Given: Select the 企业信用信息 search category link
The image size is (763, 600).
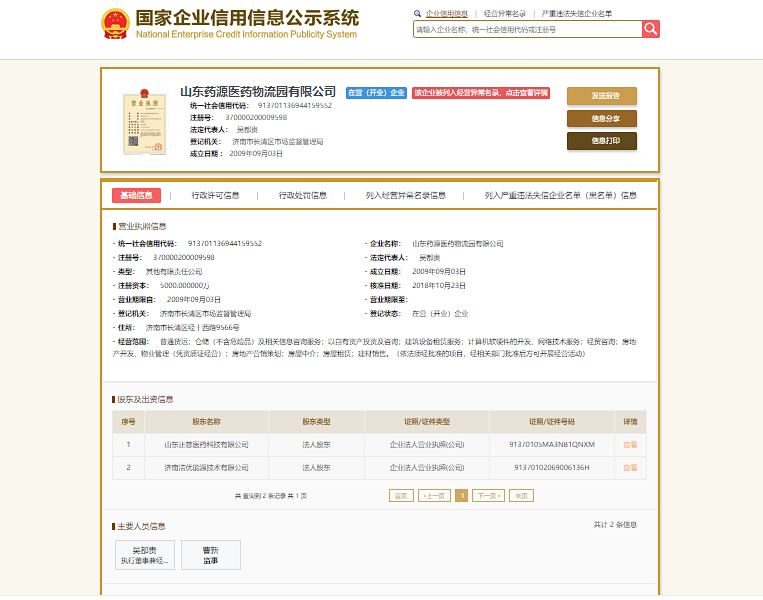Looking at the screenshot, I should pyautogui.click(x=447, y=14).
